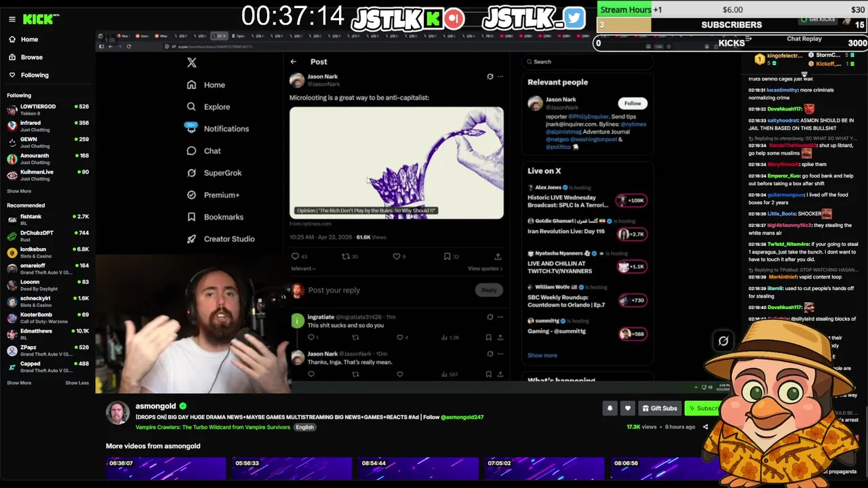Open video thumbnail with 05:56:33 duration

292,469
